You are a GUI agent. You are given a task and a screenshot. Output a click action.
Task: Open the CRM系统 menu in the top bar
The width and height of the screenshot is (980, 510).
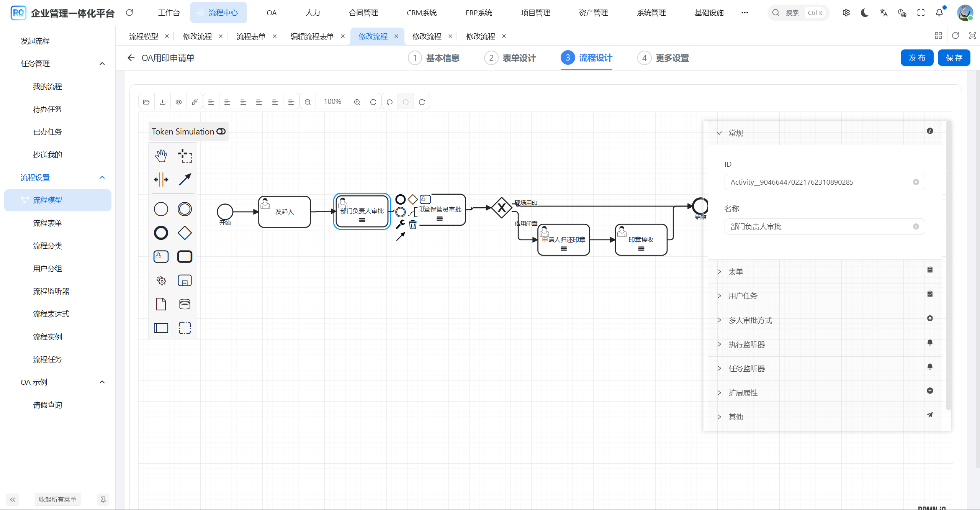[x=421, y=13]
